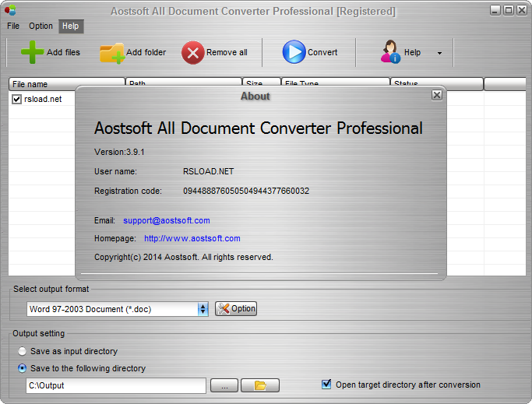Viewport: 532px width, 404px height.
Task: Click the RSLOAD.NET user name text
Action: point(208,171)
